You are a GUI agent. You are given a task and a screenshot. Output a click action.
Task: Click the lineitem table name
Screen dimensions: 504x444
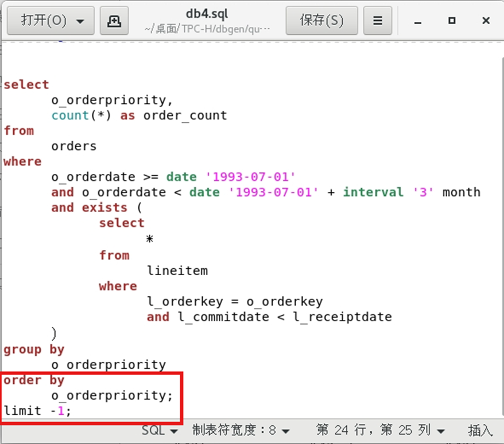(177, 271)
